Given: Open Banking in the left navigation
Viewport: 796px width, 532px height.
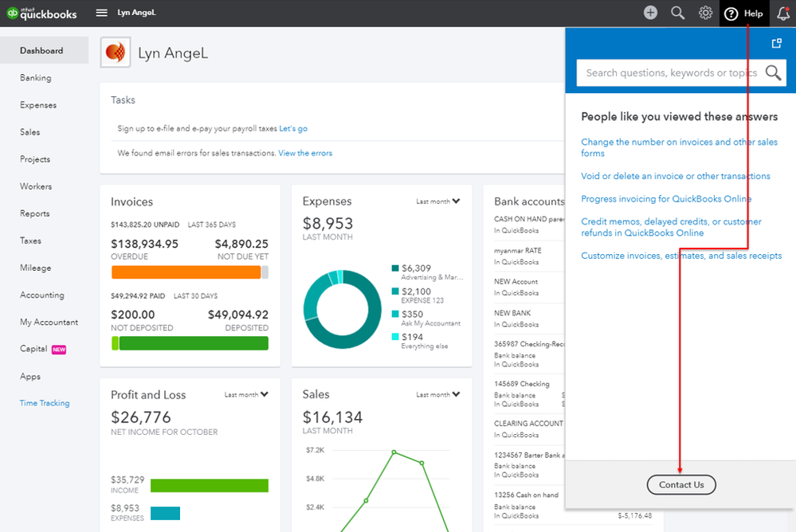Looking at the screenshot, I should tap(36, 78).
